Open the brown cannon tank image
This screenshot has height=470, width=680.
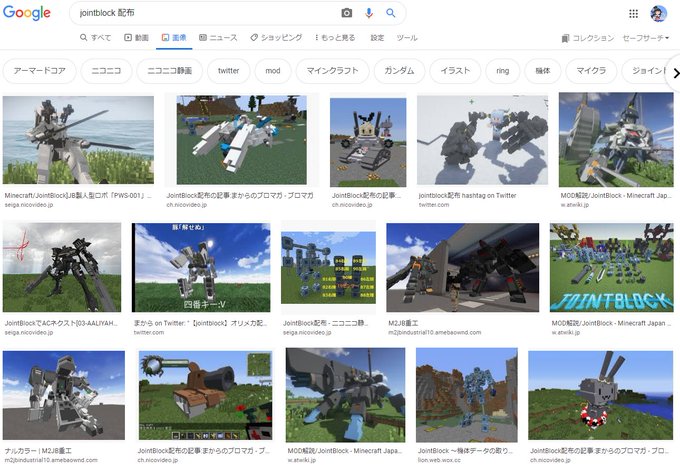click(206, 395)
